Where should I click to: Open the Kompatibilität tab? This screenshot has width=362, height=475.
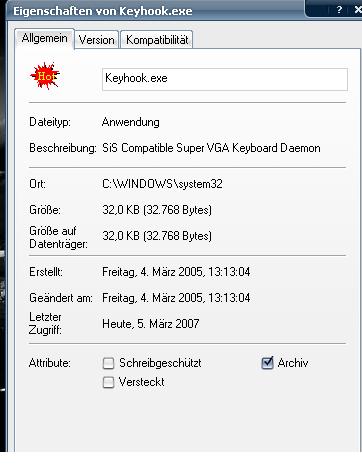pyautogui.click(x=157, y=40)
